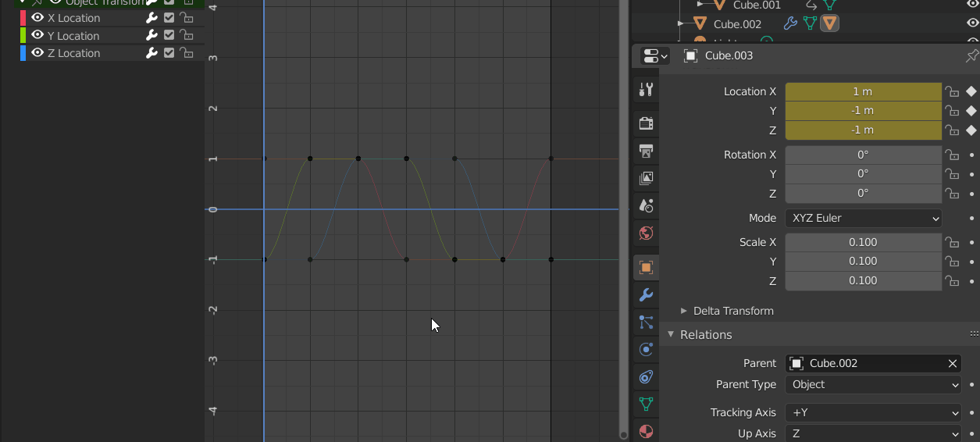Toggle the Rotation X lock icon
The width and height of the screenshot is (980, 442).
coord(951,155)
